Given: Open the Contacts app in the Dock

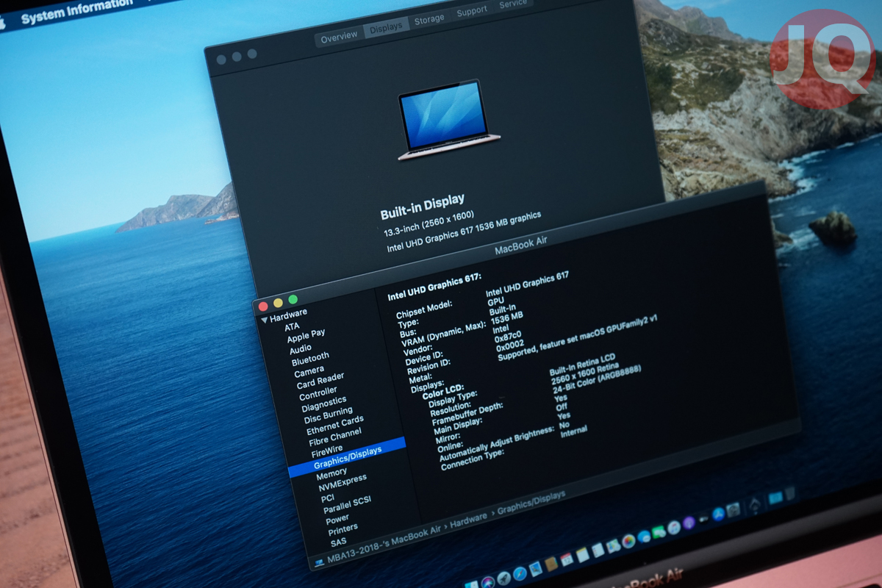Looking at the screenshot, I should click(551, 564).
